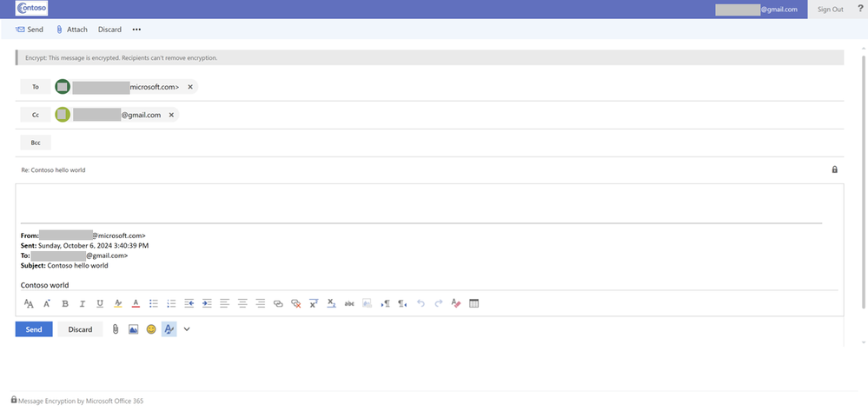Remove the microsoft.com recipient from To
Screen dimensions: 868x418
[x=190, y=87]
